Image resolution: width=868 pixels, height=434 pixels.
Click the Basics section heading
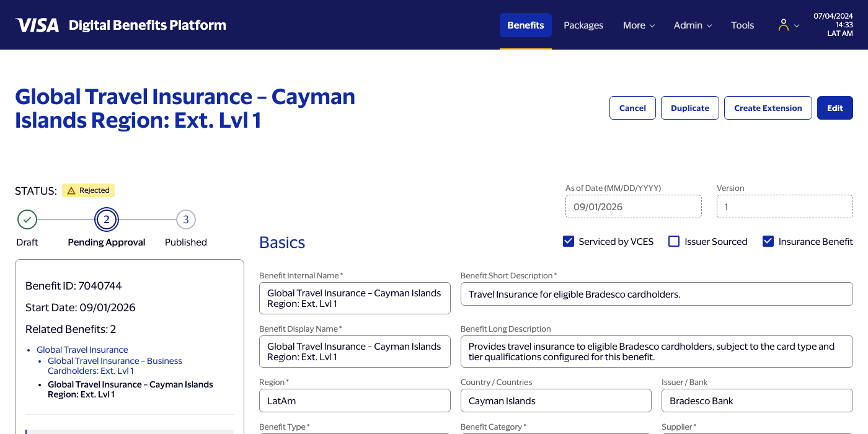point(282,242)
